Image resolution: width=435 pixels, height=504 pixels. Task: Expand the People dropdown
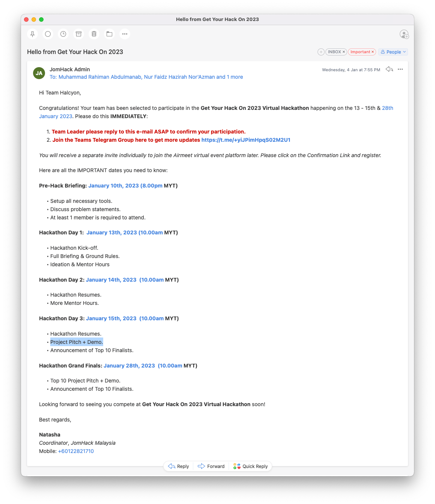click(393, 52)
